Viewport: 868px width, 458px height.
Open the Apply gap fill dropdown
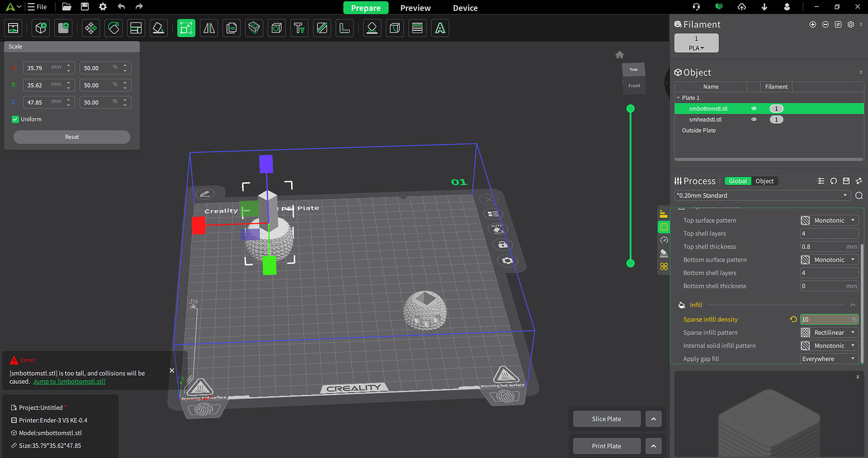click(829, 359)
